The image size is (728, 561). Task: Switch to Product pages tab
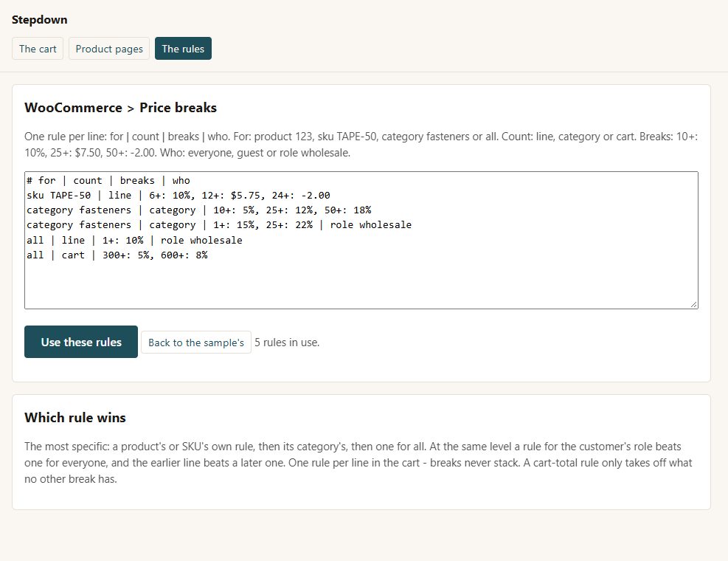109,48
